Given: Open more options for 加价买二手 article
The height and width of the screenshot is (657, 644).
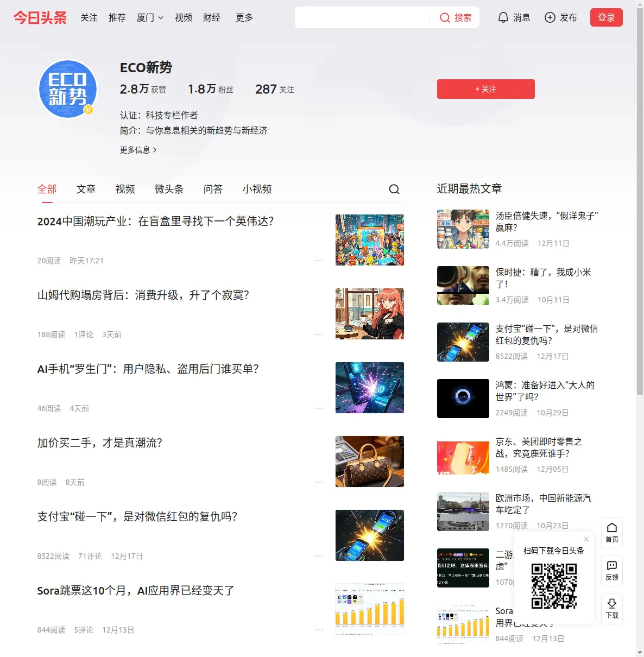Looking at the screenshot, I should 319,482.
